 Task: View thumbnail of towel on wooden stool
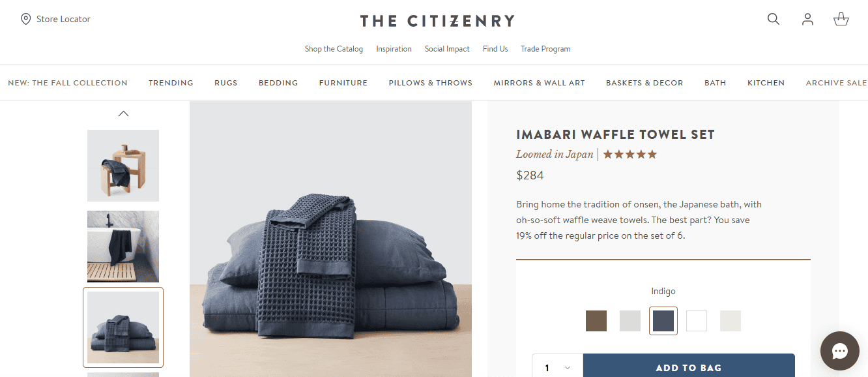coord(123,166)
